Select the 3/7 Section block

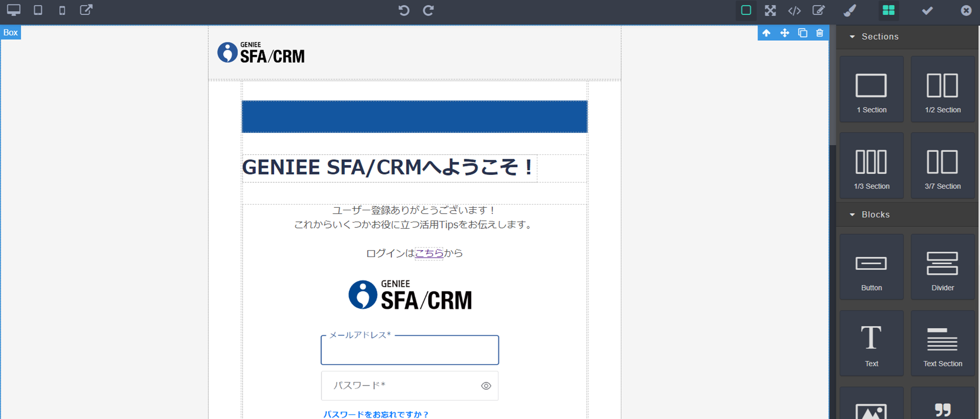(x=943, y=166)
